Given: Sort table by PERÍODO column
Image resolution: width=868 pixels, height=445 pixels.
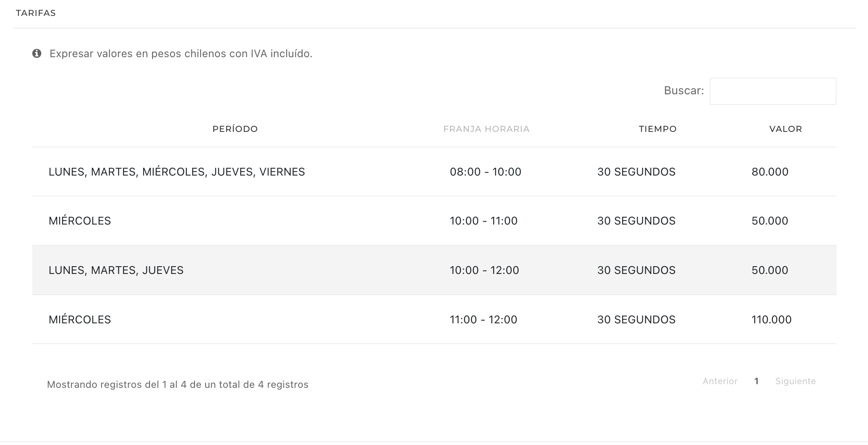Looking at the screenshot, I should point(235,129).
